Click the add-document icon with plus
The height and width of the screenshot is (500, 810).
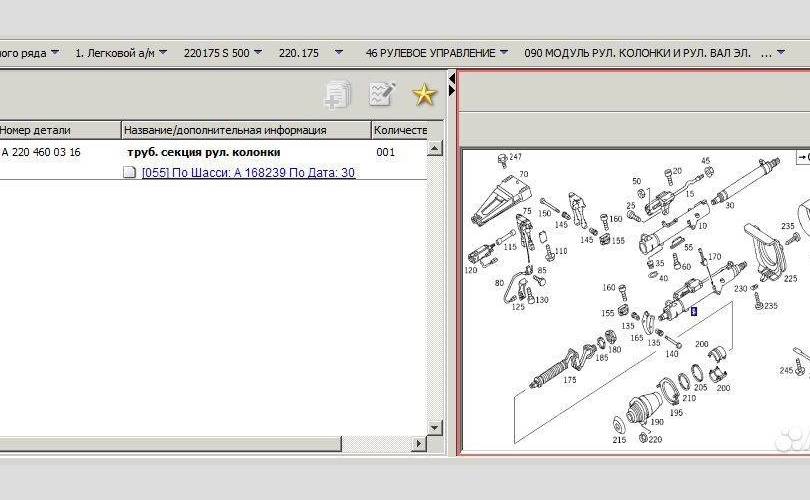point(338,95)
